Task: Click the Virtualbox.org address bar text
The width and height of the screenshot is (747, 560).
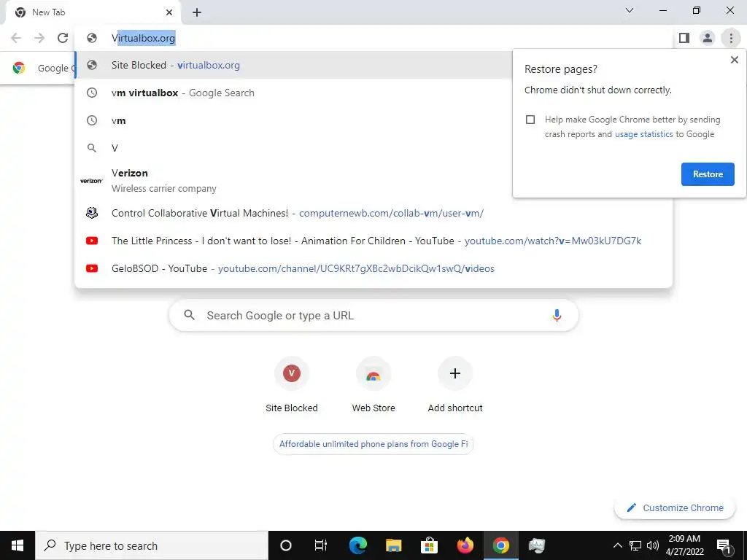Action: [144, 38]
